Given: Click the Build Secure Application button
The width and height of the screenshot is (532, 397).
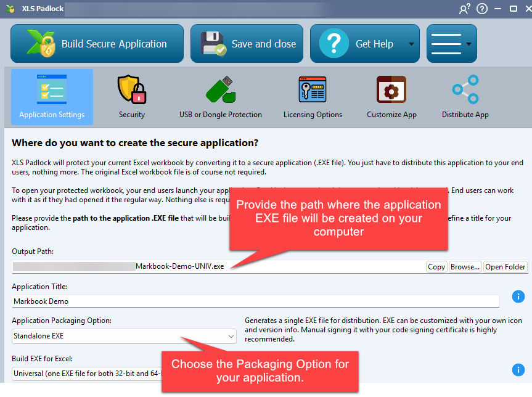Looking at the screenshot, I should pos(97,44).
